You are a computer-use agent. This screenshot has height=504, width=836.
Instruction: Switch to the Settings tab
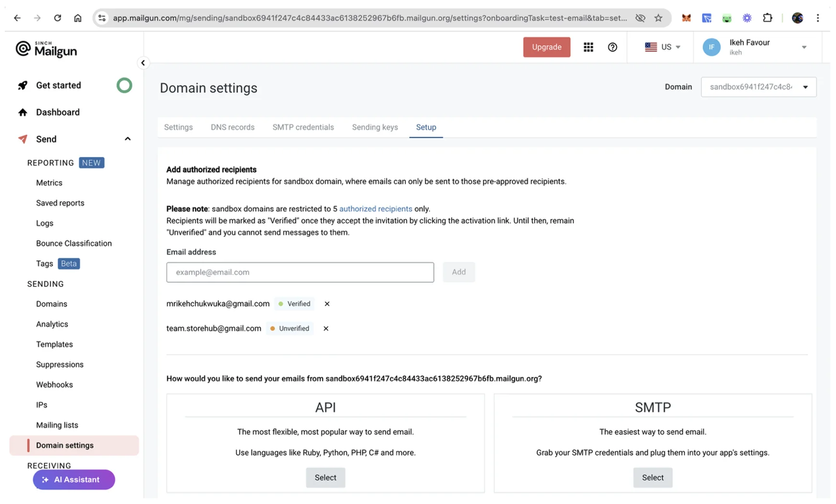(178, 127)
